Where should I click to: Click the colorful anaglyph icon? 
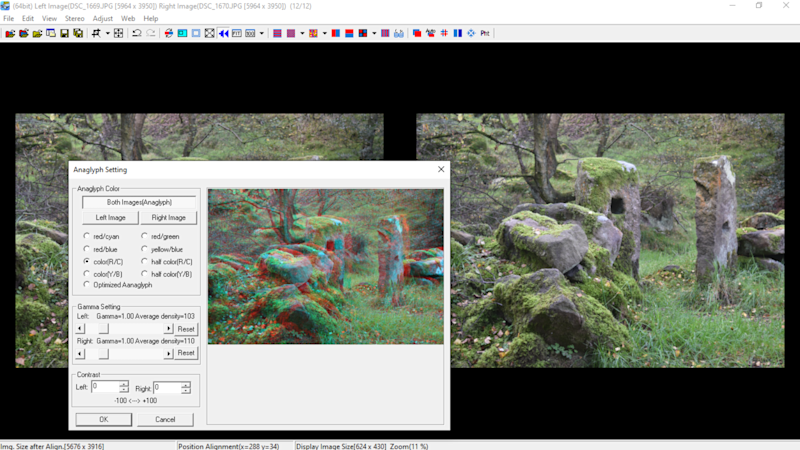point(313,33)
